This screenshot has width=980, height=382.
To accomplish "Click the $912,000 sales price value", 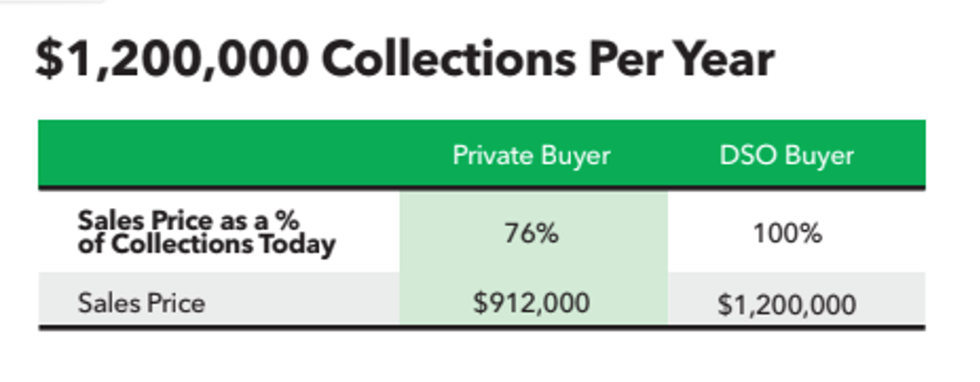I will click(531, 302).
